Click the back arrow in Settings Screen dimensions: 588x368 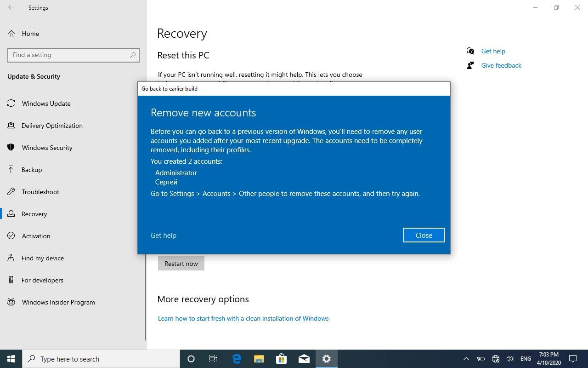coord(11,7)
